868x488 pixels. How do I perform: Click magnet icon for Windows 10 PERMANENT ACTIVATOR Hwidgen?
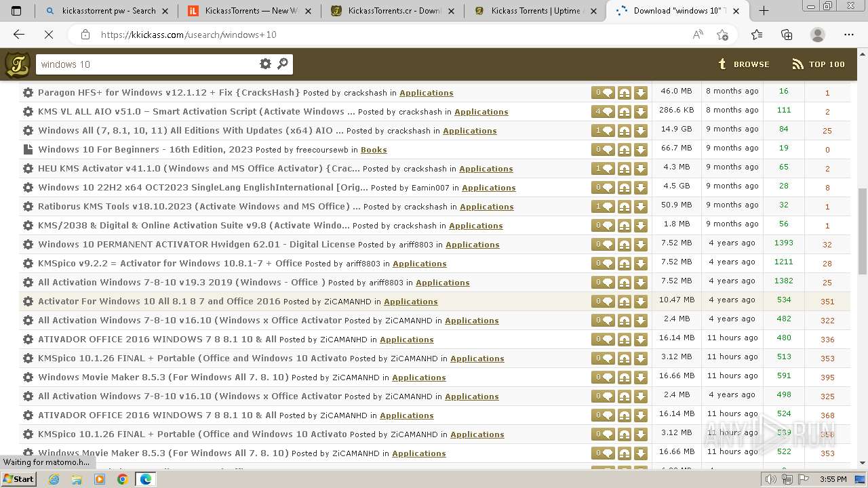point(625,245)
